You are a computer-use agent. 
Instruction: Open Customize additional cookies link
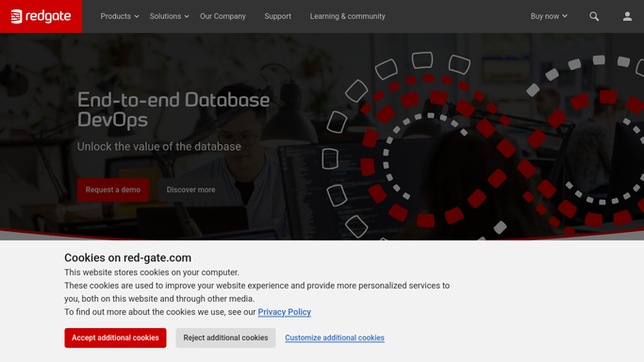335,337
